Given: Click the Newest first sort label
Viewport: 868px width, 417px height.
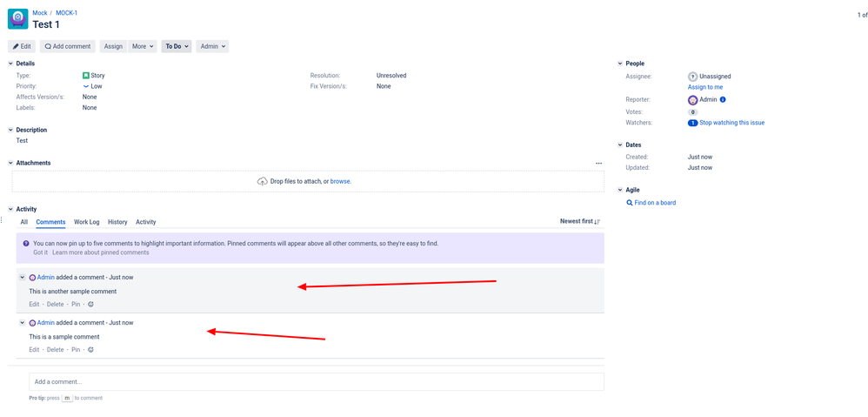Looking at the screenshot, I should 577,221.
